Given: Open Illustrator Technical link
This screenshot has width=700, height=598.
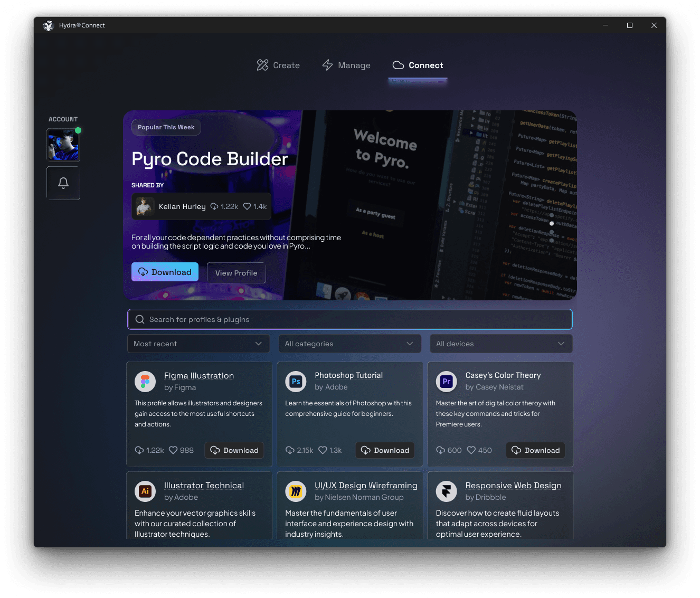Looking at the screenshot, I should [204, 485].
